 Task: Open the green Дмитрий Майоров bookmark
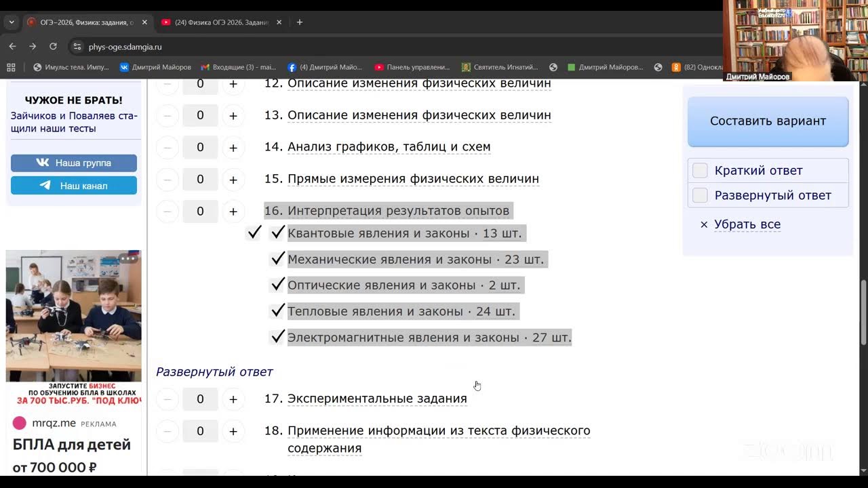605,67
